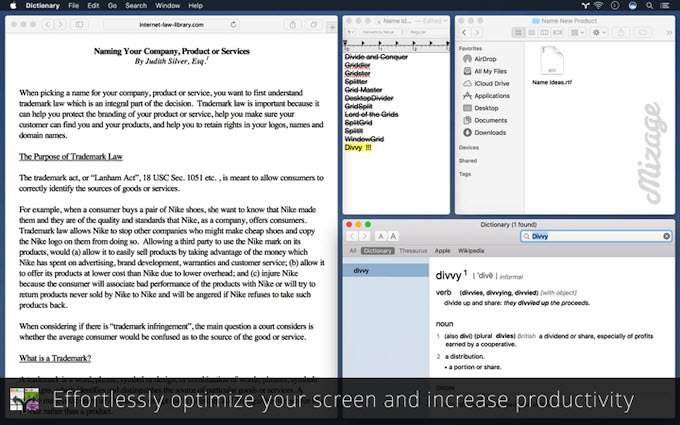The image size is (680, 425).
Task: Click the round blue status icon in menu bar
Action: click(633, 6)
